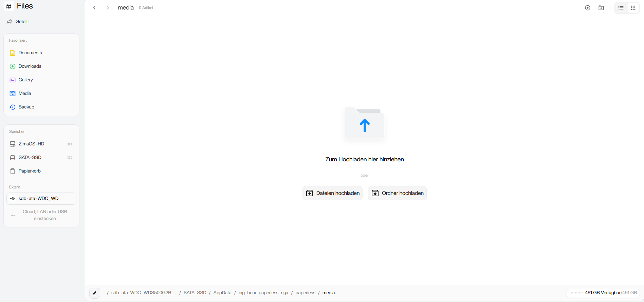This screenshot has height=302, width=644.
Task: Open the ZimaOS app grid icon beside Files
Action: click(9, 6)
